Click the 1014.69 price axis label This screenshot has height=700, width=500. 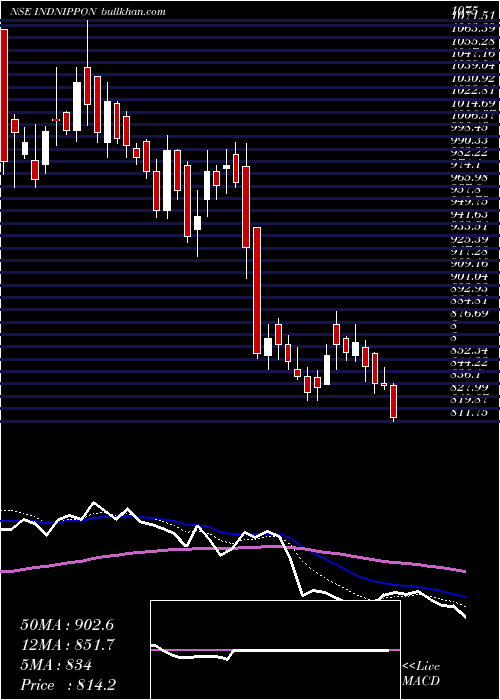click(x=473, y=104)
